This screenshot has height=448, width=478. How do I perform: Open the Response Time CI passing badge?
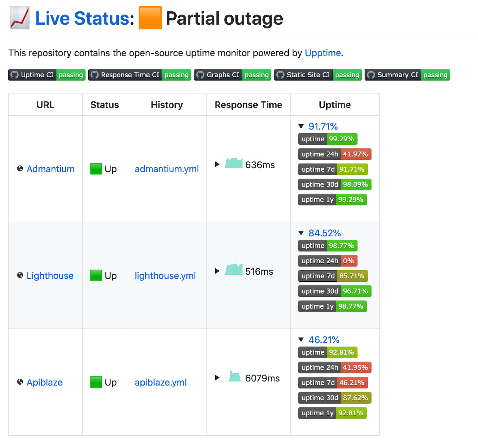[140, 75]
